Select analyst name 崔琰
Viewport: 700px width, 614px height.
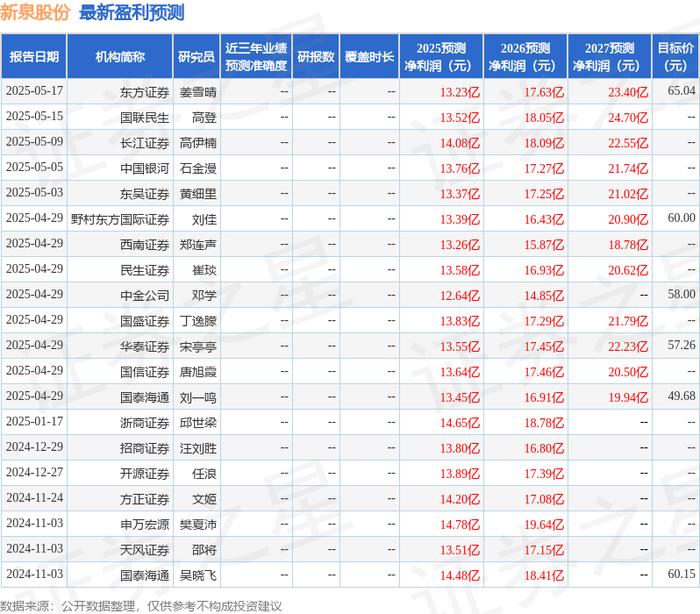pos(204,271)
